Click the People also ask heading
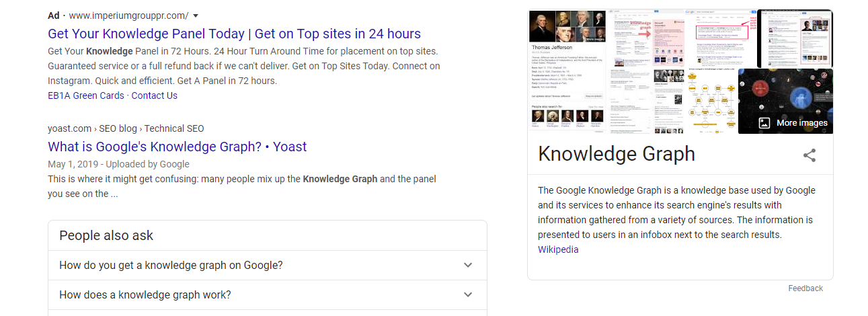This screenshot has width=868, height=316. click(x=106, y=235)
